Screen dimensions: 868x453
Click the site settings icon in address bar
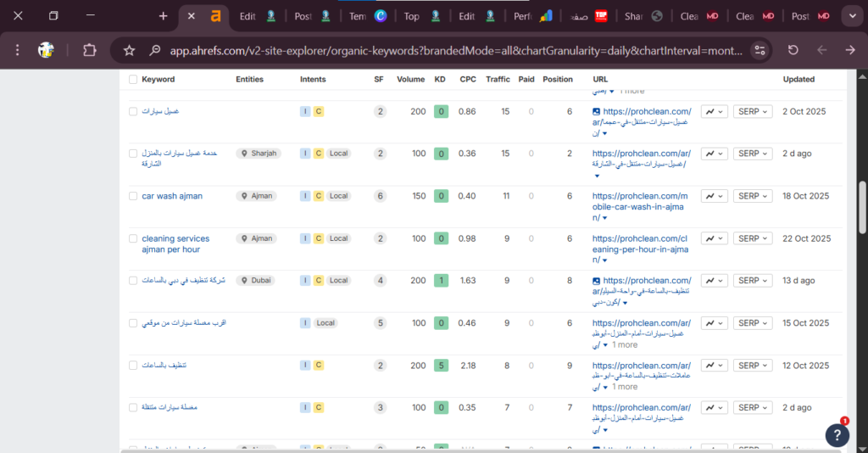click(x=759, y=50)
